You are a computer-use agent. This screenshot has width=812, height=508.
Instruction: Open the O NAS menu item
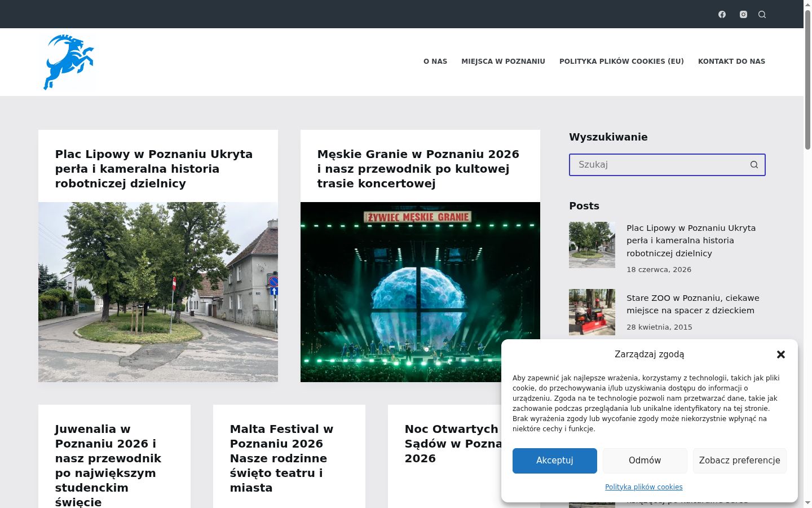point(435,62)
